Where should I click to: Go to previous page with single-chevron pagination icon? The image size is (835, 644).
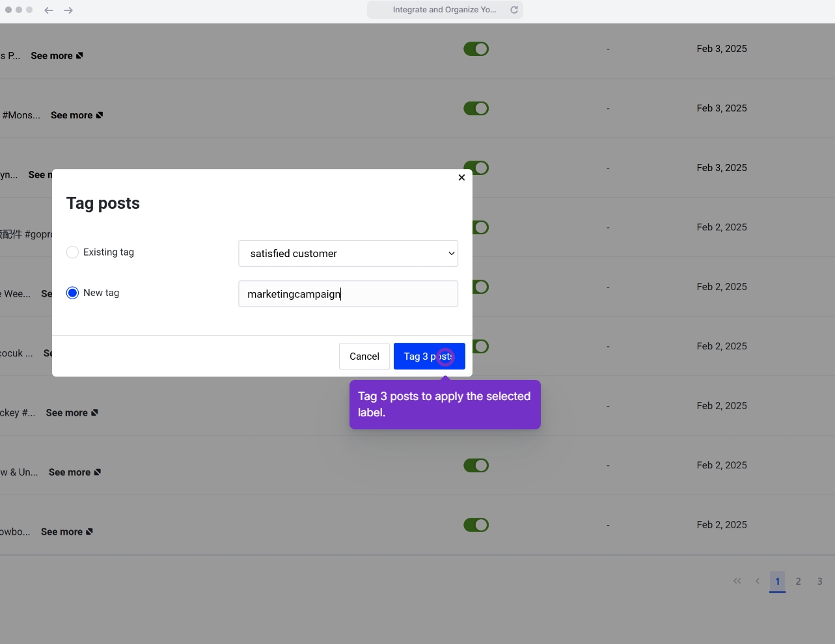click(757, 581)
